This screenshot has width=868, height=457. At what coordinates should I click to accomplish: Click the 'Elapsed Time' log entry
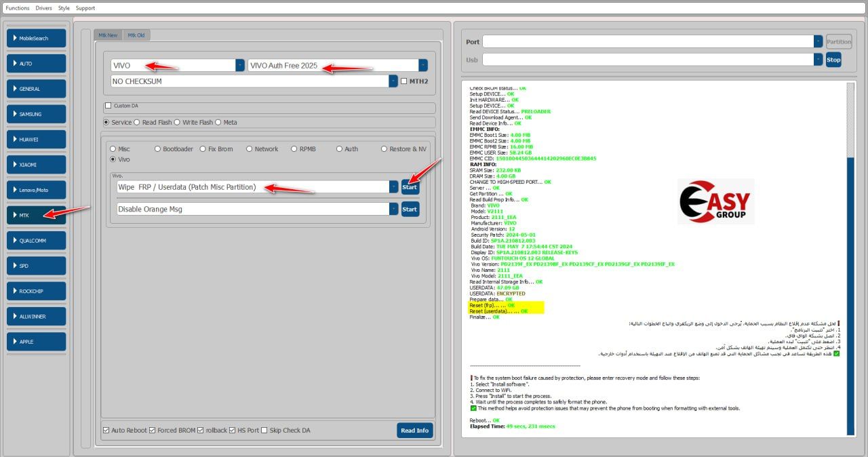(x=513, y=426)
